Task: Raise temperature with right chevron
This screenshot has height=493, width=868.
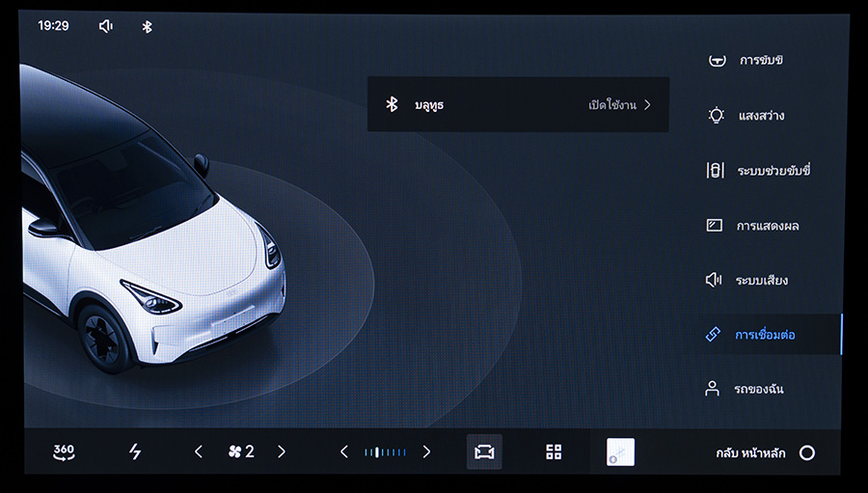Action: pos(426,452)
